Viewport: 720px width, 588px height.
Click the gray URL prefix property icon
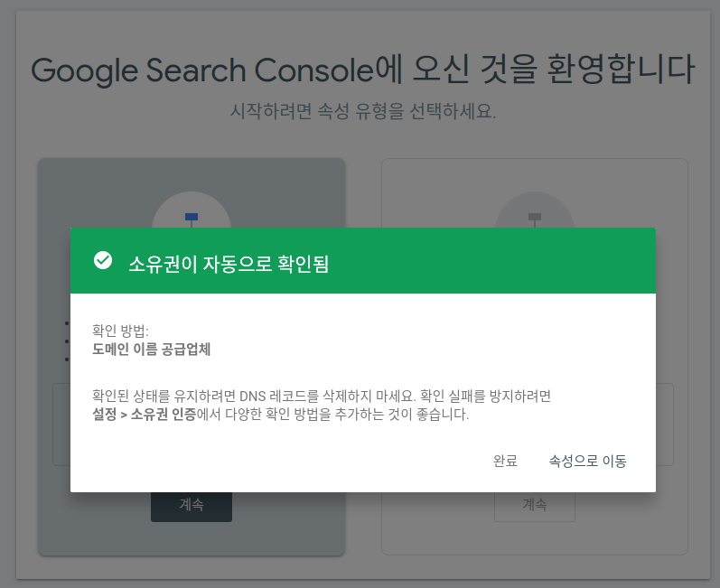pyautogui.click(x=535, y=217)
